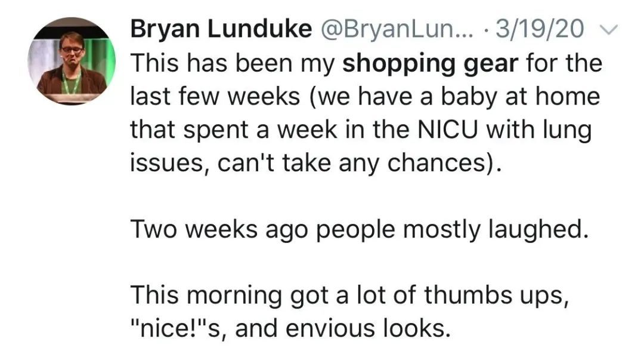644x354 pixels.
Task: Open Bryan Lunduke's profile picture
Action: (72, 61)
